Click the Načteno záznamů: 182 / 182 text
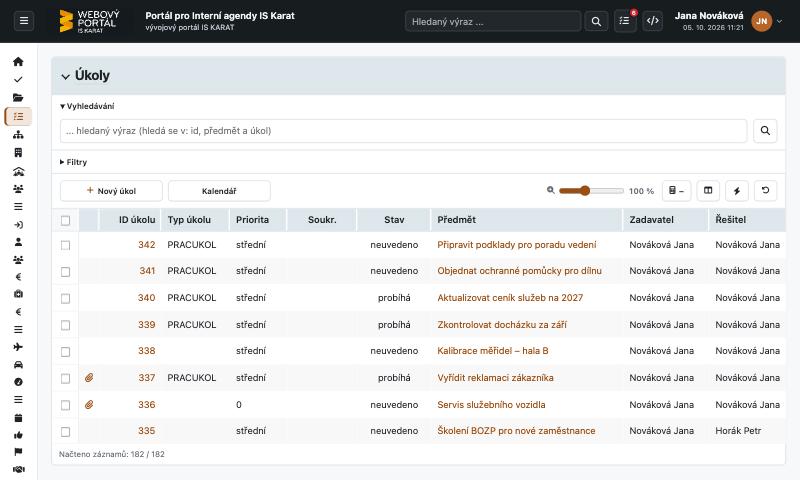 [x=112, y=454]
